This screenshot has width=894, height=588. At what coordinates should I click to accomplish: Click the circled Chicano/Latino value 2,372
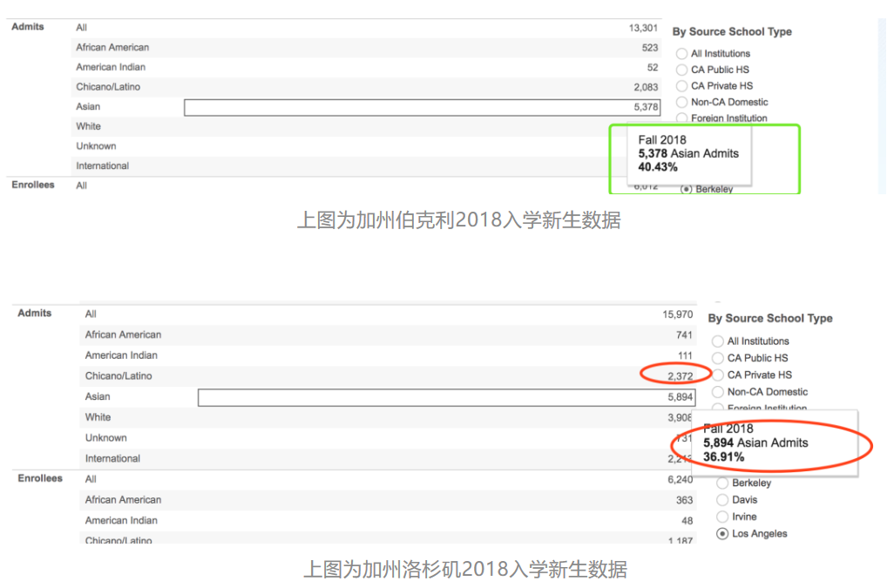click(x=679, y=376)
